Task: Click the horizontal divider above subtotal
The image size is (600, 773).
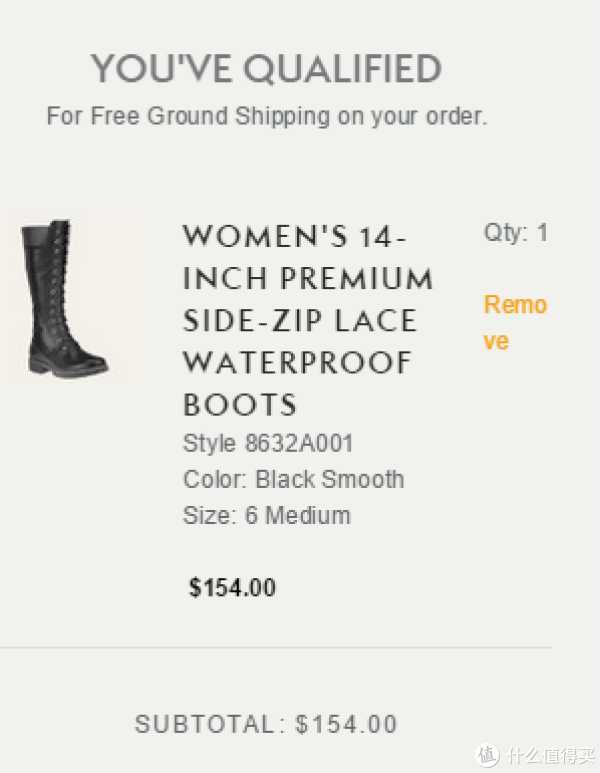Action: coord(276,647)
